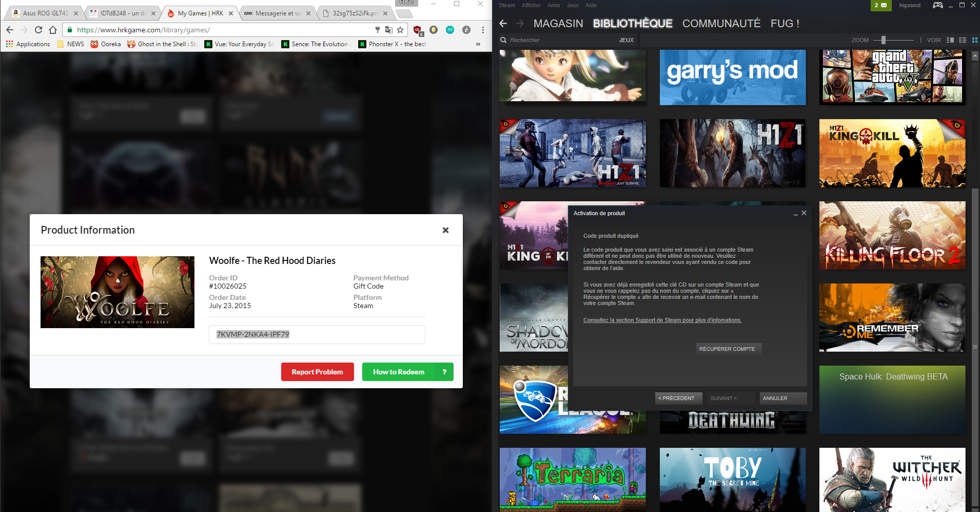Open the Steam menu in the Steam window
This screenshot has width=980, height=512.
[506, 5]
